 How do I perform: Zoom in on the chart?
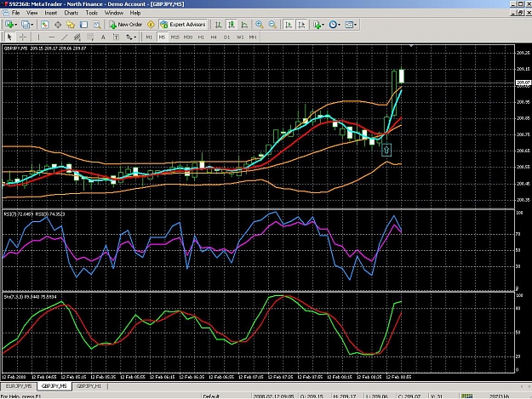(260, 25)
